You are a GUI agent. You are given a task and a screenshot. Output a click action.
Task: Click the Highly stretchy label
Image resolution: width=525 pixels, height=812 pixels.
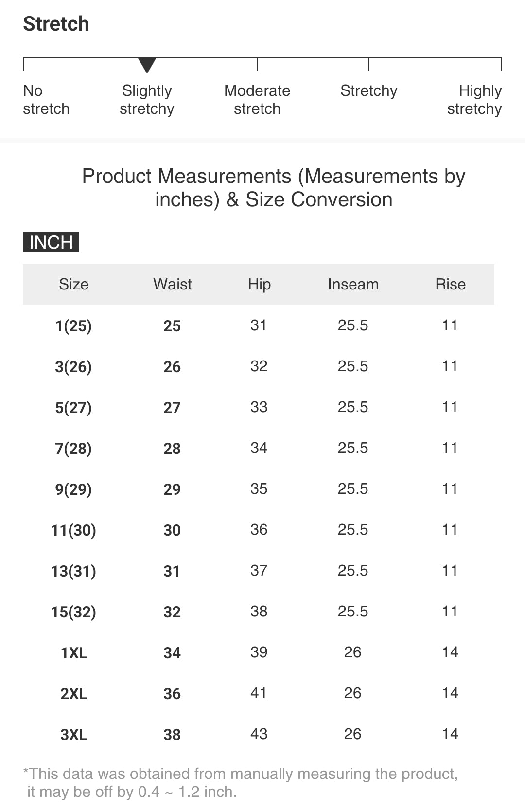pyautogui.click(x=474, y=100)
